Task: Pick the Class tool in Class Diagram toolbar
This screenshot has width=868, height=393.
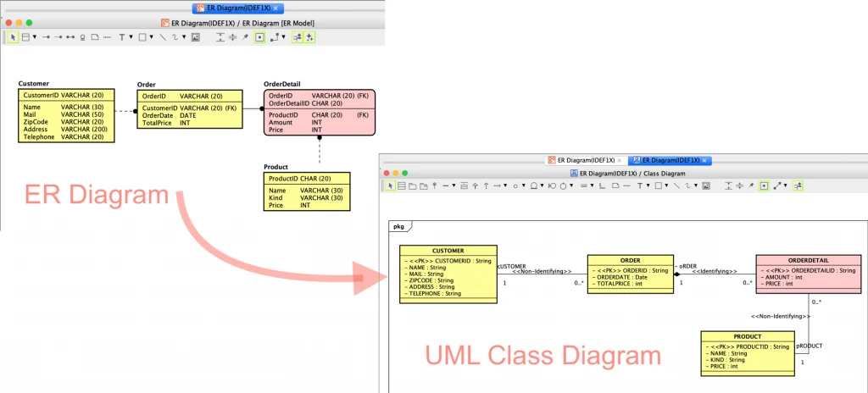Action: tap(401, 186)
